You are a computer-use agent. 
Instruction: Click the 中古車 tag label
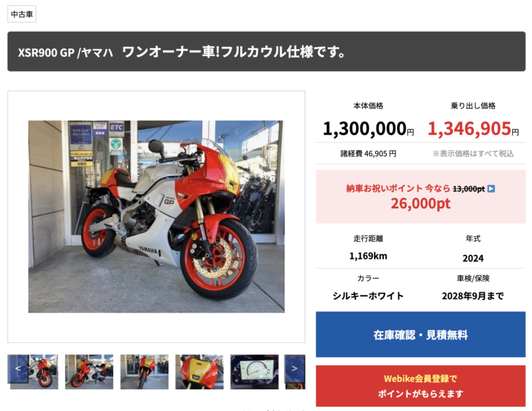pyautogui.click(x=22, y=14)
